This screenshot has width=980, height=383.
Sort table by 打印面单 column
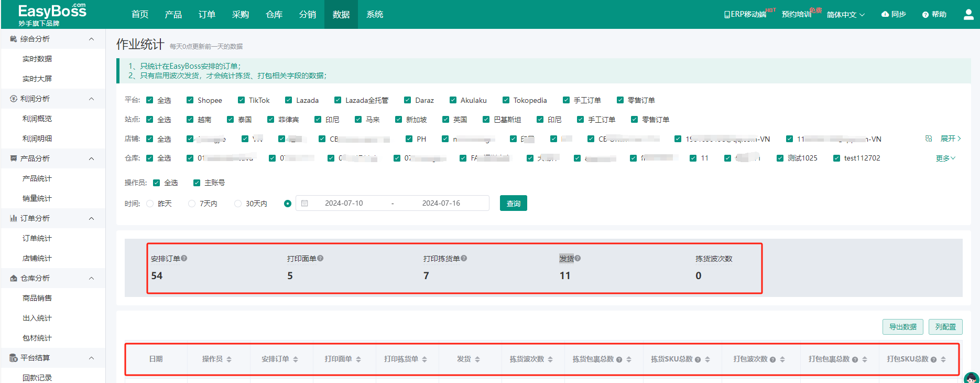coord(358,359)
